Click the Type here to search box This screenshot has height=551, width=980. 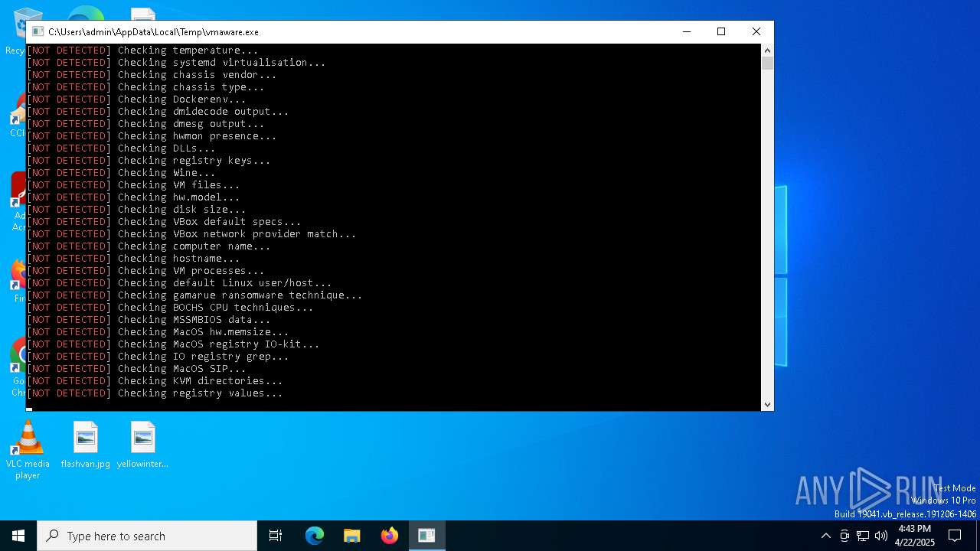147,536
